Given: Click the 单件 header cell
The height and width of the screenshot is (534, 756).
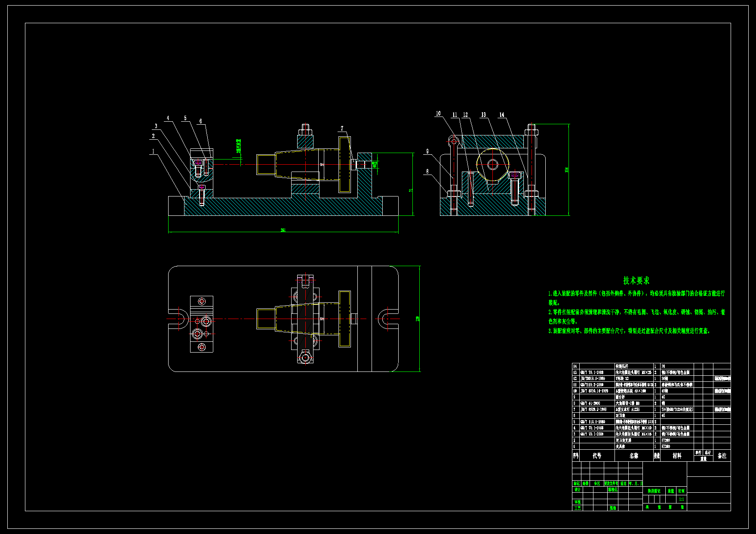Looking at the screenshot, I should [698, 453].
